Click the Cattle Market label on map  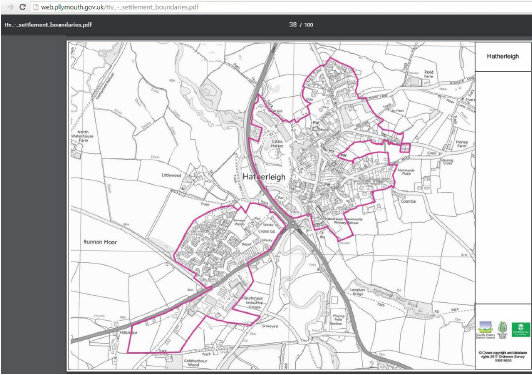pyautogui.click(x=277, y=144)
